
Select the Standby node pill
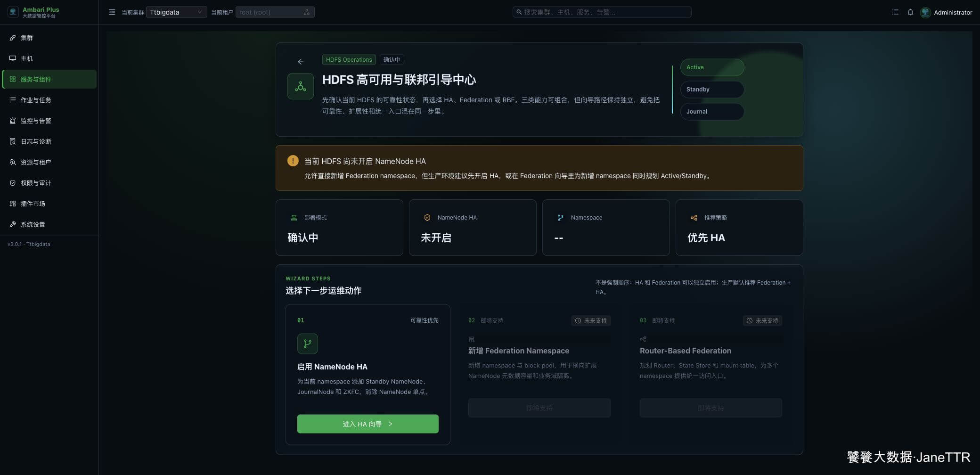712,90
